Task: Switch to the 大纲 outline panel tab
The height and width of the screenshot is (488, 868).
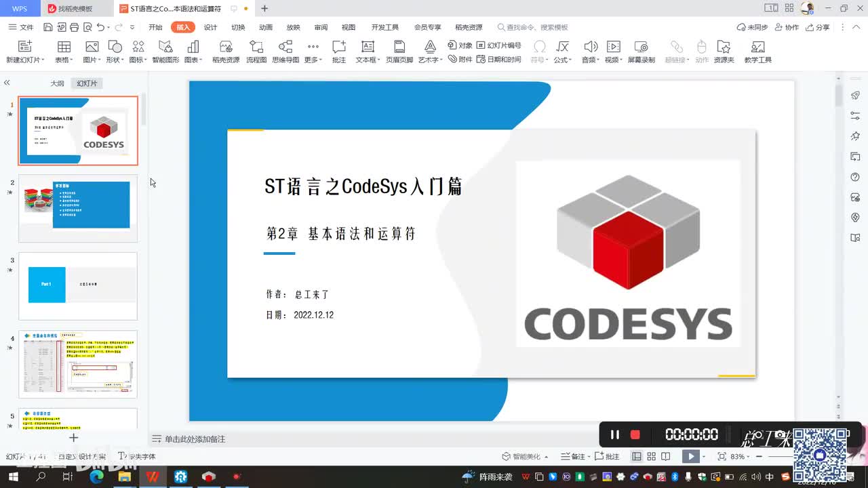Action: [x=57, y=83]
